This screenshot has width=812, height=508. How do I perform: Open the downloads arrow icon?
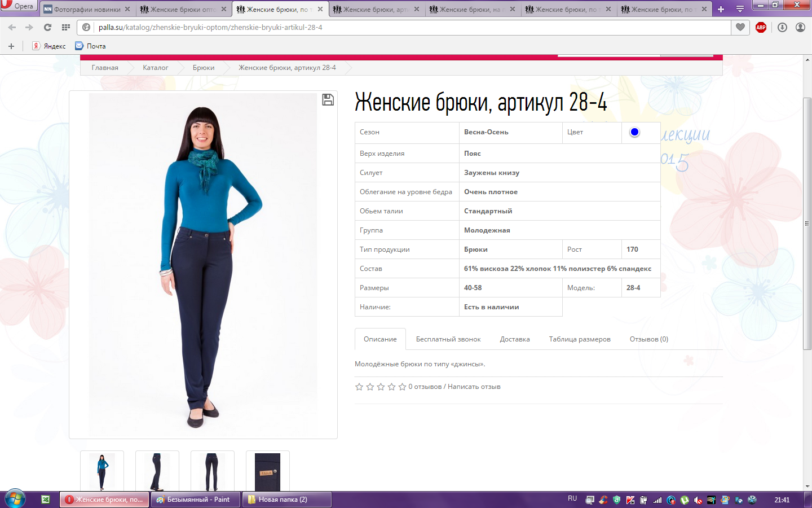coord(782,27)
